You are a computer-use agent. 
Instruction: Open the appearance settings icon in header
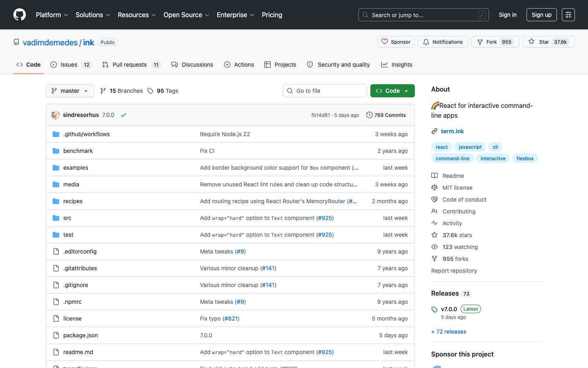coord(568,15)
